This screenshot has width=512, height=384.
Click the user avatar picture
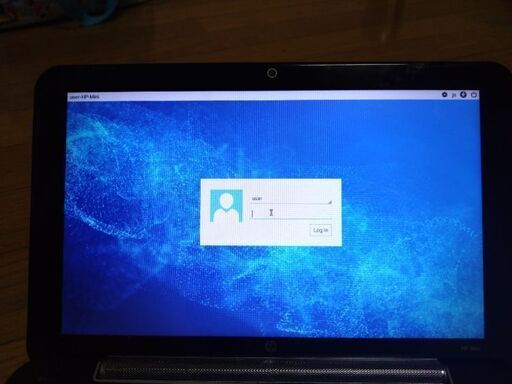pyautogui.click(x=226, y=206)
